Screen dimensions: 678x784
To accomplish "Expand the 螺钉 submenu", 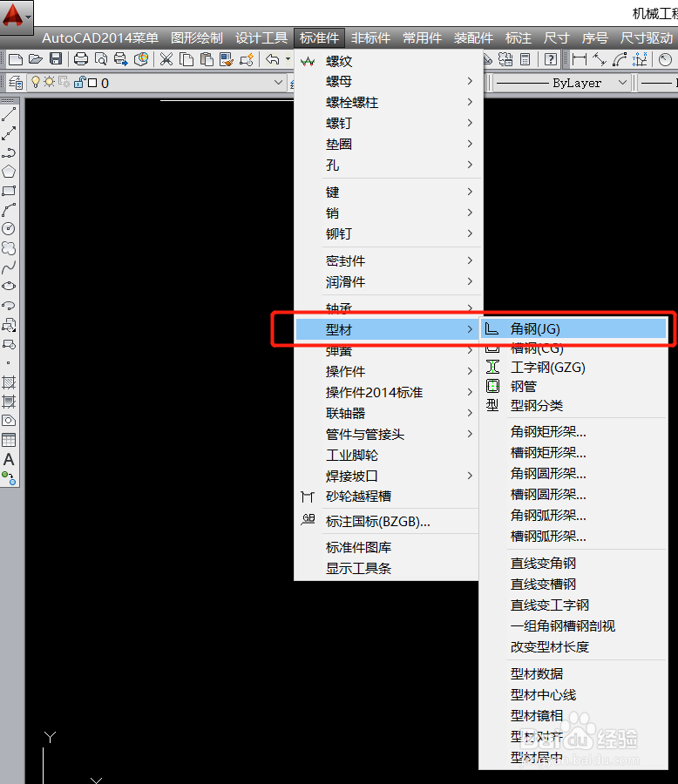I will click(389, 124).
